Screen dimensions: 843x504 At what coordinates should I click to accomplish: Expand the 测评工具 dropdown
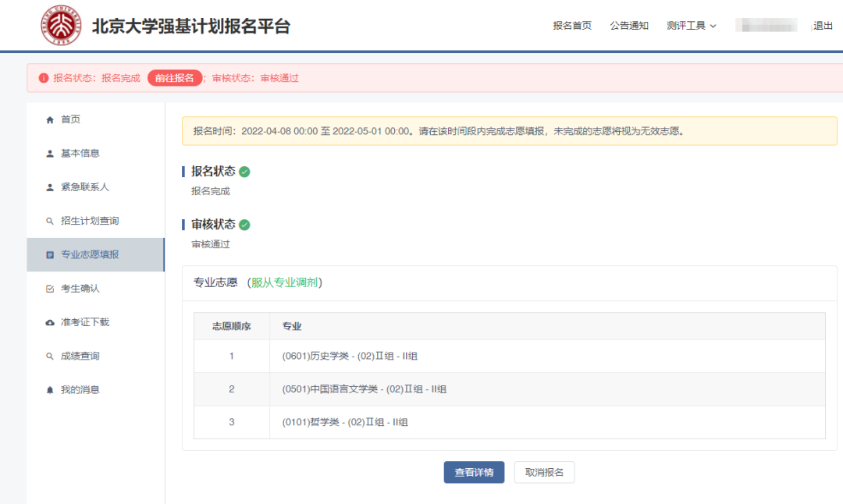688,26
